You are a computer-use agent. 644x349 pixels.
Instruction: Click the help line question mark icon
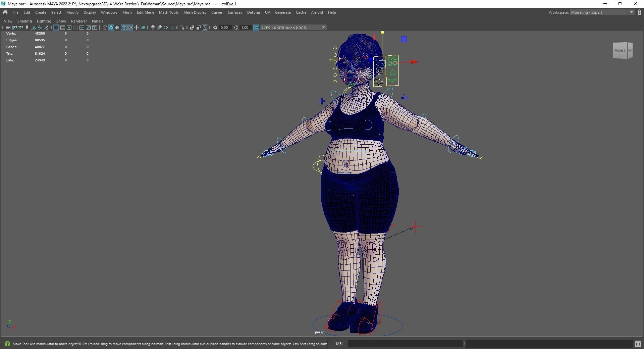click(x=7, y=344)
